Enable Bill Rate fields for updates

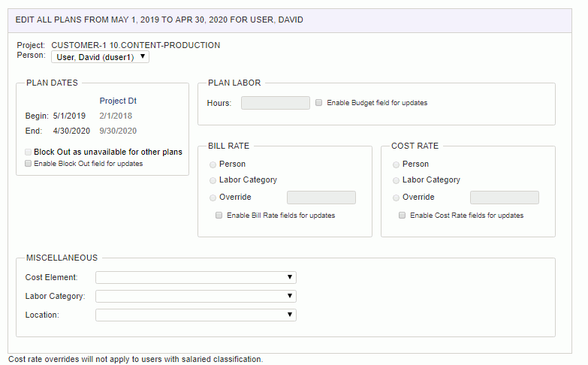click(219, 216)
